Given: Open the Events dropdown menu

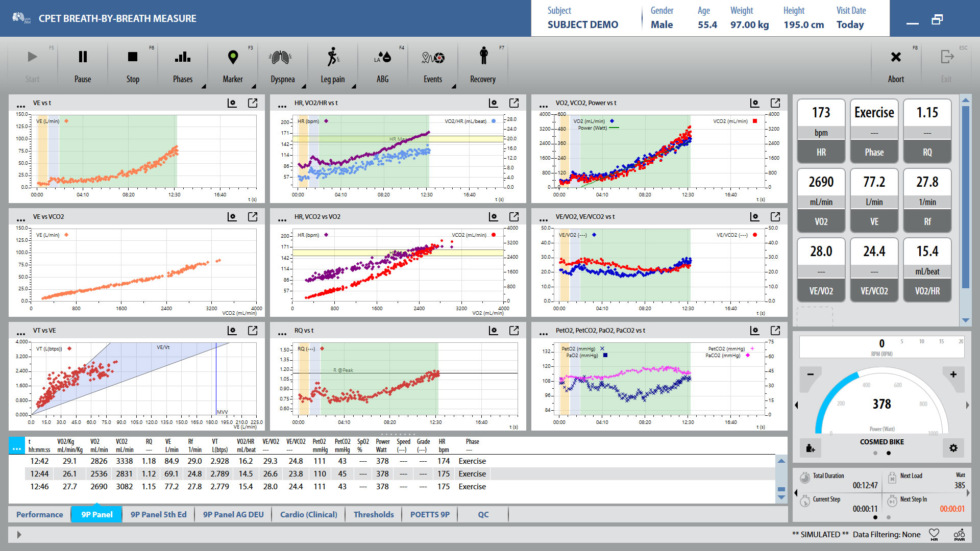Looking at the screenshot, I should point(454,86).
